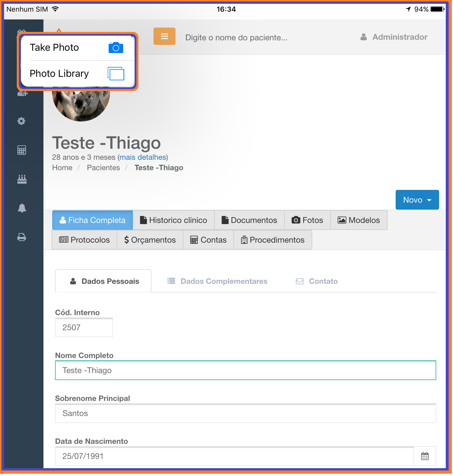Open birthdays cake icon in sidebar
Viewport: 453px width, 476px height.
point(22,179)
